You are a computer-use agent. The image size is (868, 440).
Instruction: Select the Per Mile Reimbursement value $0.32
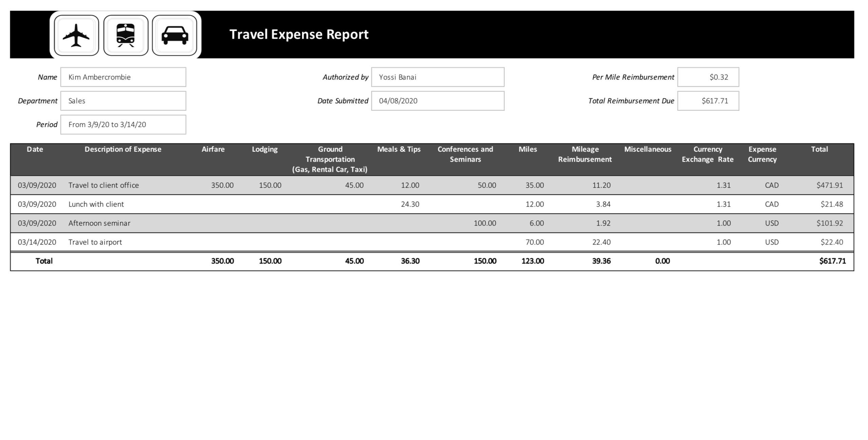[x=708, y=77]
